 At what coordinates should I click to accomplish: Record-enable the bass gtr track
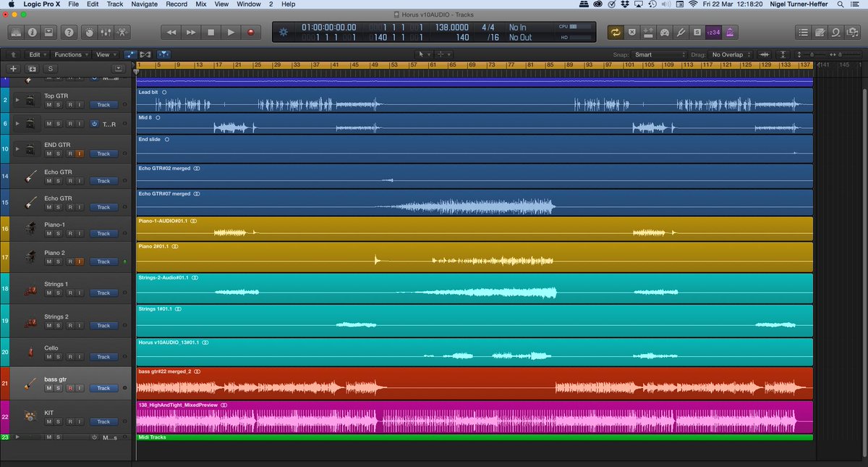tap(69, 388)
